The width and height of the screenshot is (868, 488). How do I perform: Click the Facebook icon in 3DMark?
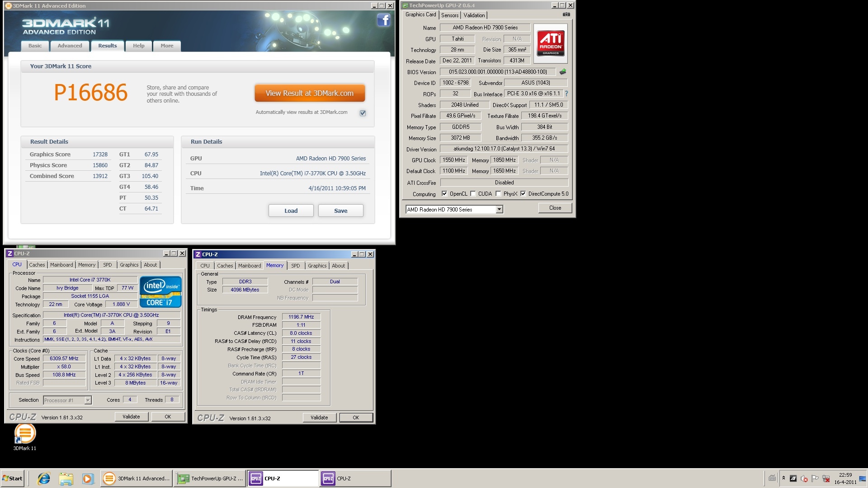pyautogui.click(x=383, y=20)
